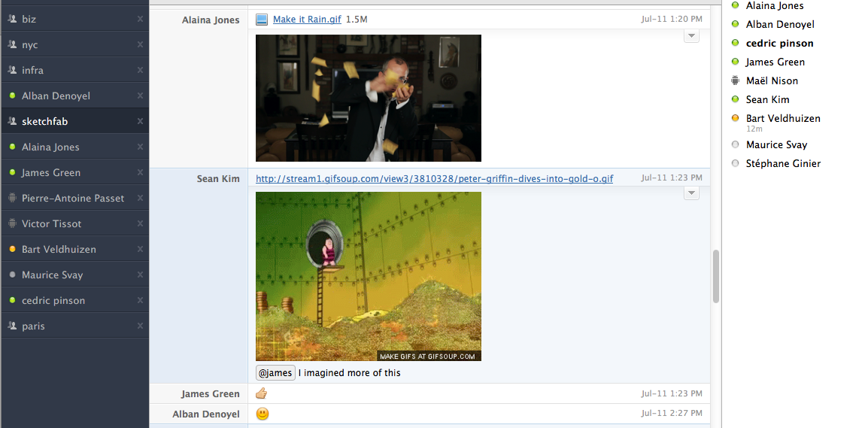
Task: Open cedric pinson chat in sidebar
Action: [74, 300]
